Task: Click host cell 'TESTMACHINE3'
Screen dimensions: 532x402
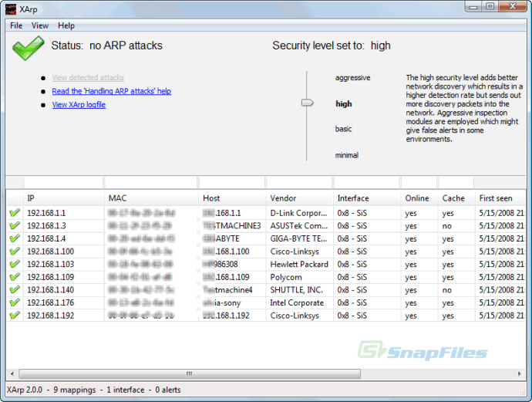Action: [232, 226]
